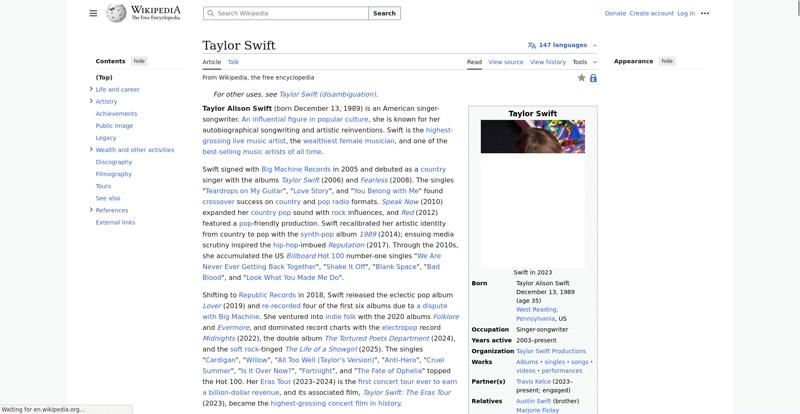The height and width of the screenshot is (414, 800).
Task: Expand the Life and career section
Action: (91, 89)
